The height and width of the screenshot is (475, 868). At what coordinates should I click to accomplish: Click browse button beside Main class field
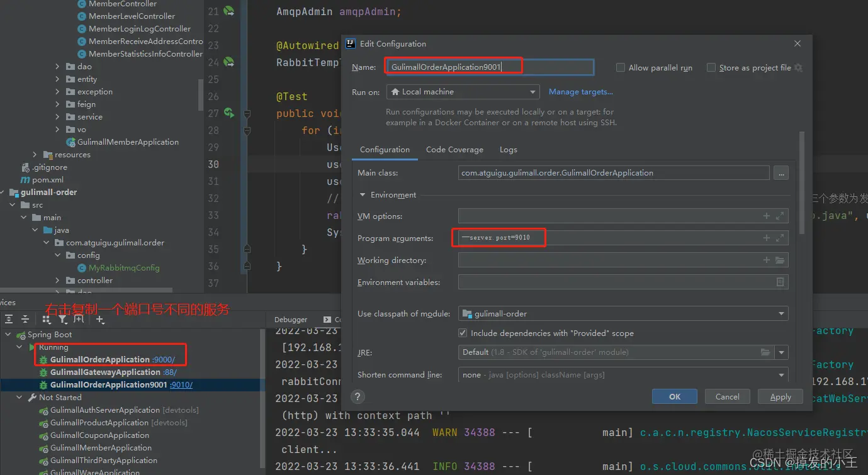pyautogui.click(x=781, y=173)
